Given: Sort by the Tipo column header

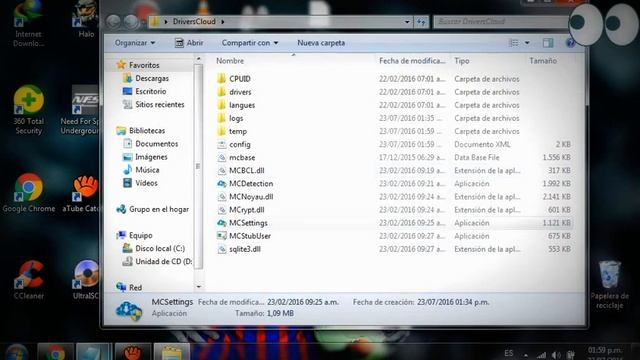Looking at the screenshot, I should [462, 61].
